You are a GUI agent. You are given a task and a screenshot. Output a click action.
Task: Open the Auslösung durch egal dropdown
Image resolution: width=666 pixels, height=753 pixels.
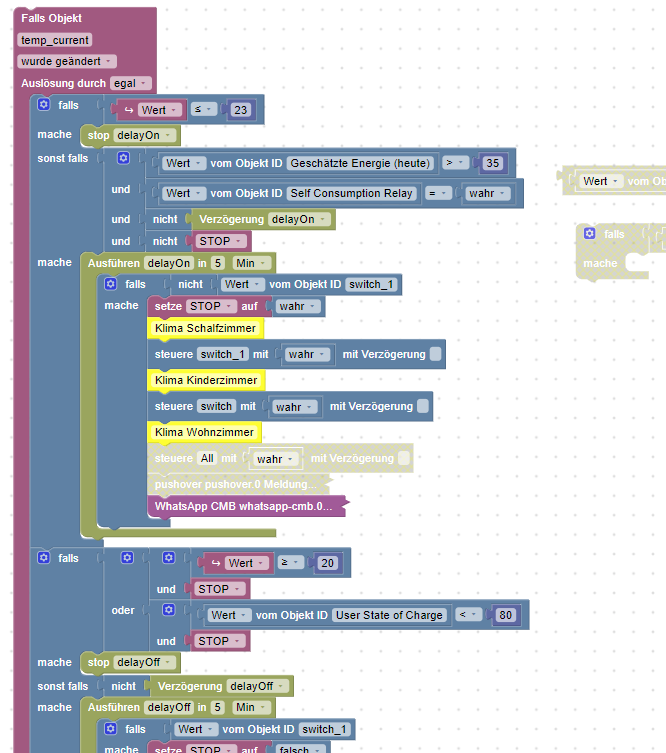click(x=131, y=83)
